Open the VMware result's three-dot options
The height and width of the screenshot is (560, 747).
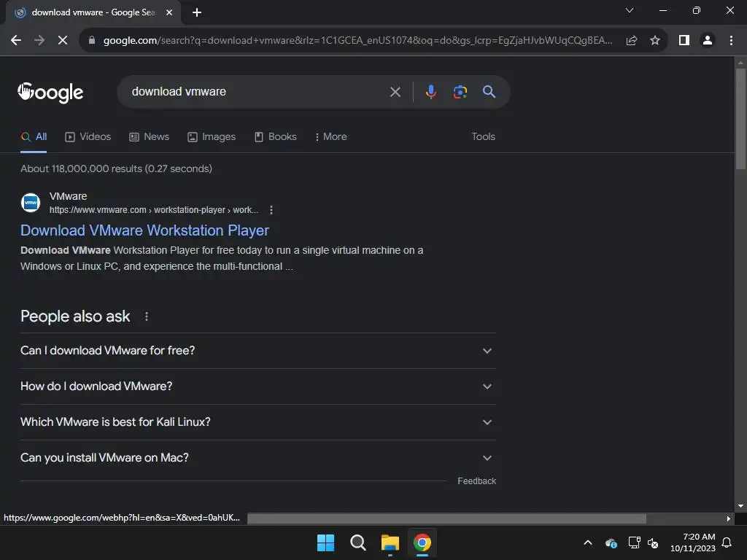(271, 210)
